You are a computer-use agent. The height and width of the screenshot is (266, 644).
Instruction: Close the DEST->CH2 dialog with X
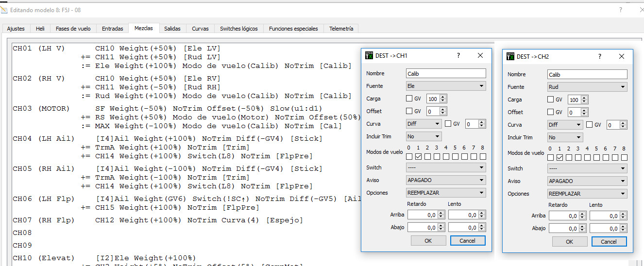(x=621, y=56)
